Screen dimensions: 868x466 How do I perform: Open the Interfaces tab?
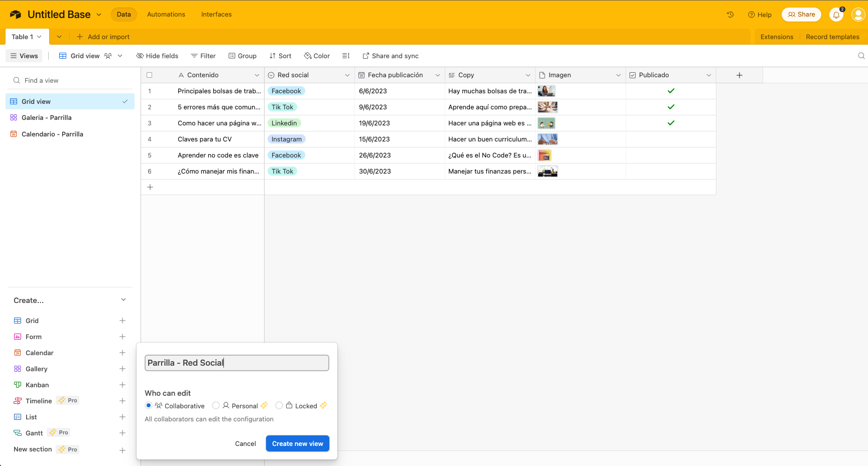(x=216, y=15)
